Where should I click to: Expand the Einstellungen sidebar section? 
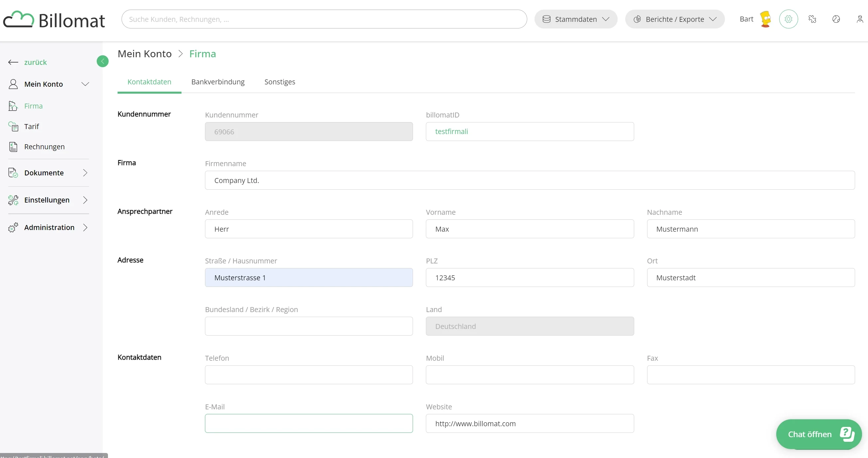(x=85, y=200)
